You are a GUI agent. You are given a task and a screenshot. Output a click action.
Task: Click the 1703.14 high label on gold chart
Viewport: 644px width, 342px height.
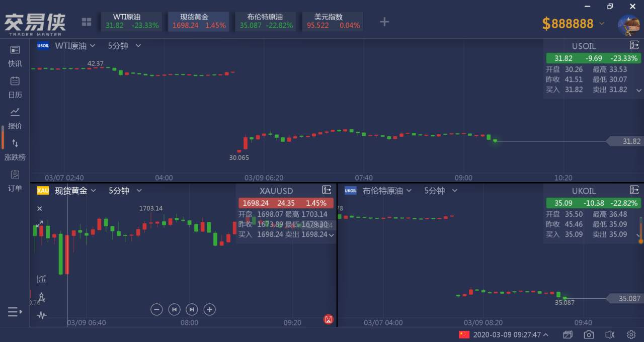pos(151,208)
